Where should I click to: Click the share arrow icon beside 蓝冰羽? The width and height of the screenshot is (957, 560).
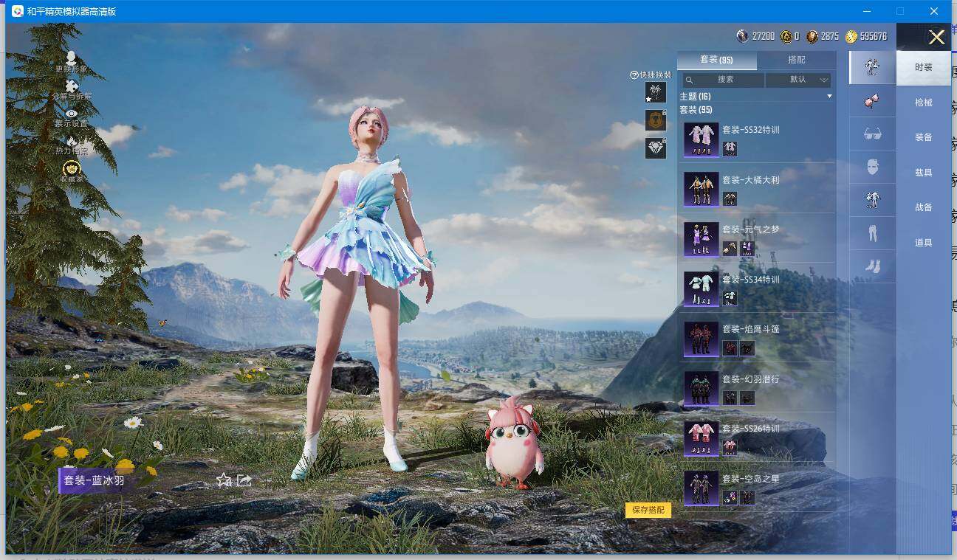[x=244, y=480]
